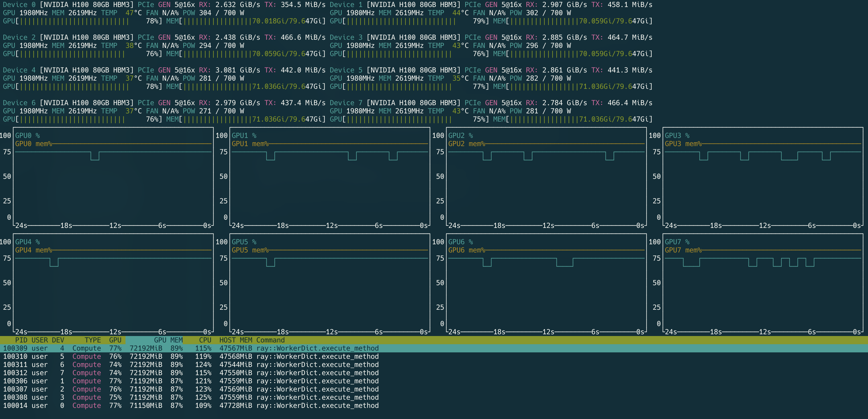The image size is (868, 419).
Task: Select process row PID 100308
Action: [x=434, y=397]
